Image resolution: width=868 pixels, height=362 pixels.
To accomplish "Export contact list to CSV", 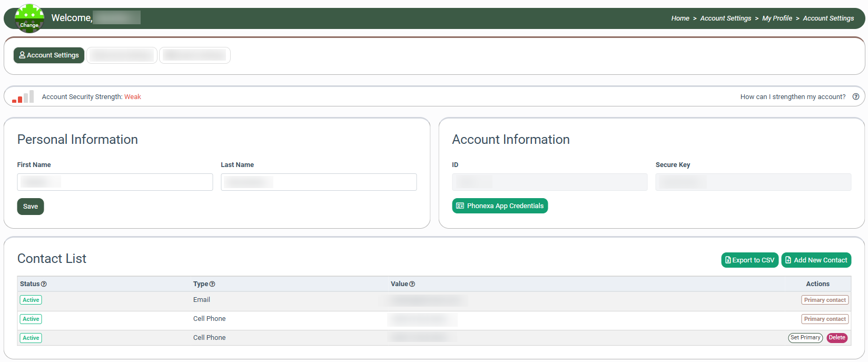I will (749, 260).
